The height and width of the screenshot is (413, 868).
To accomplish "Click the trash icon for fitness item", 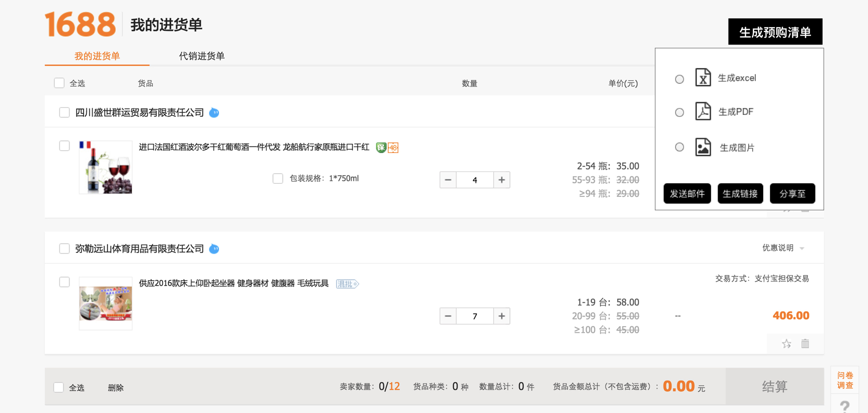I will pyautogui.click(x=805, y=344).
